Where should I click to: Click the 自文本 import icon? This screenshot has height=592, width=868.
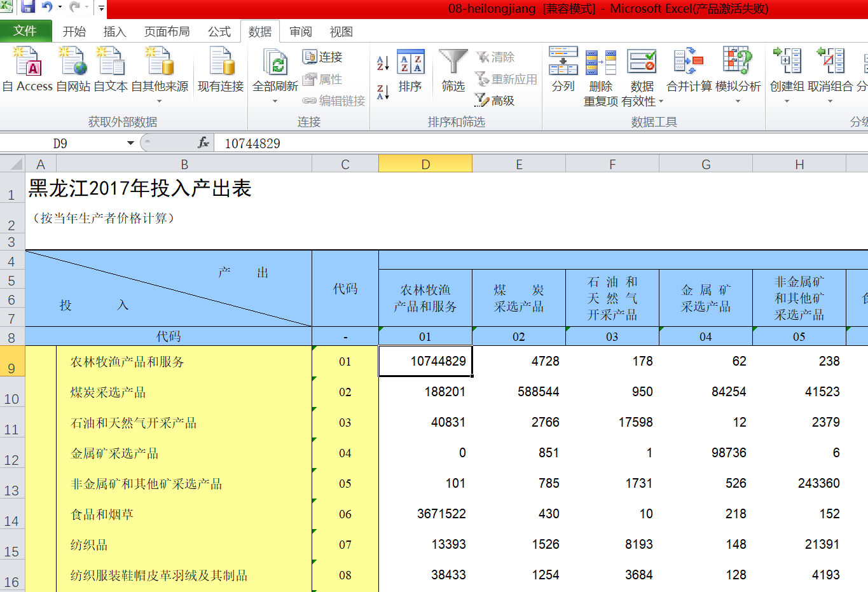(x=111, y=62)
